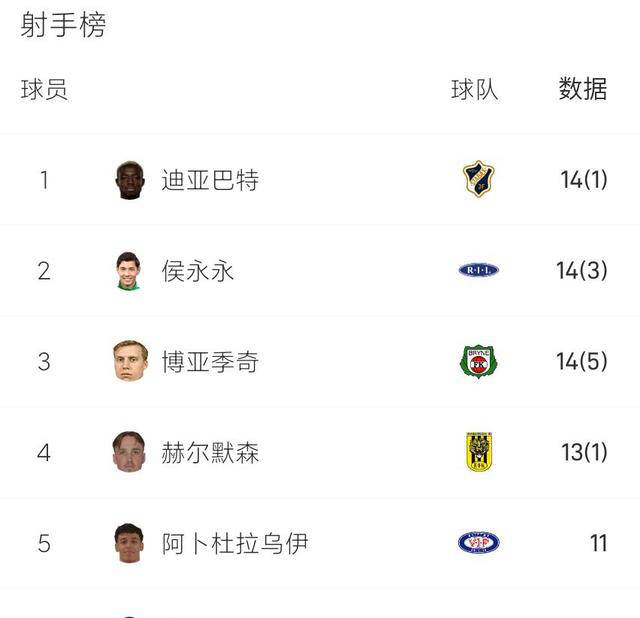Screen dimensions: 640x618
Task: Open the Stabæk club badge
Action: click(x=478, y=179)
